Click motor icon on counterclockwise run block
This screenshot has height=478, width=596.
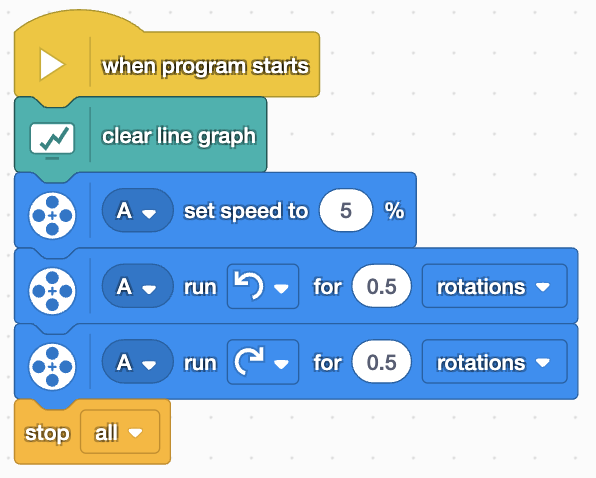[x=52, y=291]
